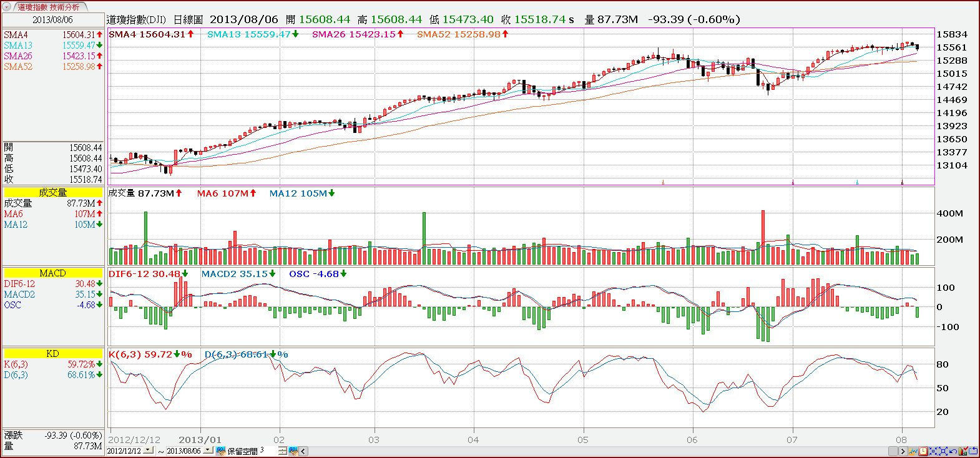Click the MACD2 35.15 row in left panel
The height and width of the screenshot is (458, 980).
[52, 295]
